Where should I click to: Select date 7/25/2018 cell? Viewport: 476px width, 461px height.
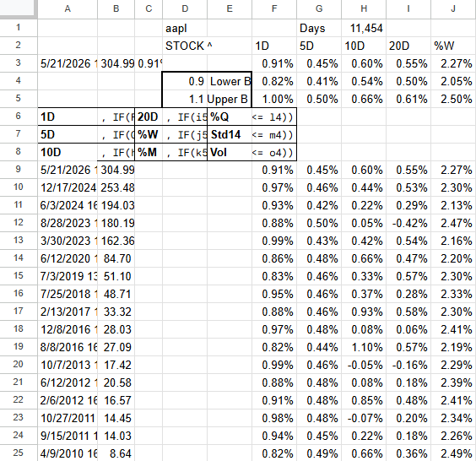[68, 294]
